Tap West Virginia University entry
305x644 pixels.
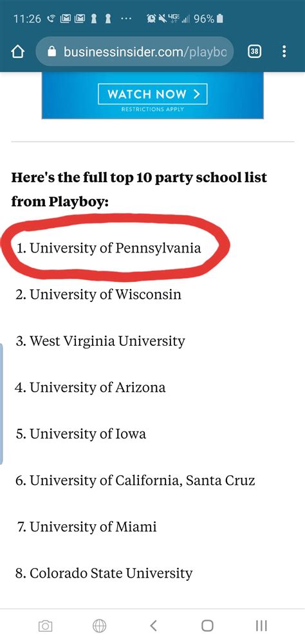point(100,341)
